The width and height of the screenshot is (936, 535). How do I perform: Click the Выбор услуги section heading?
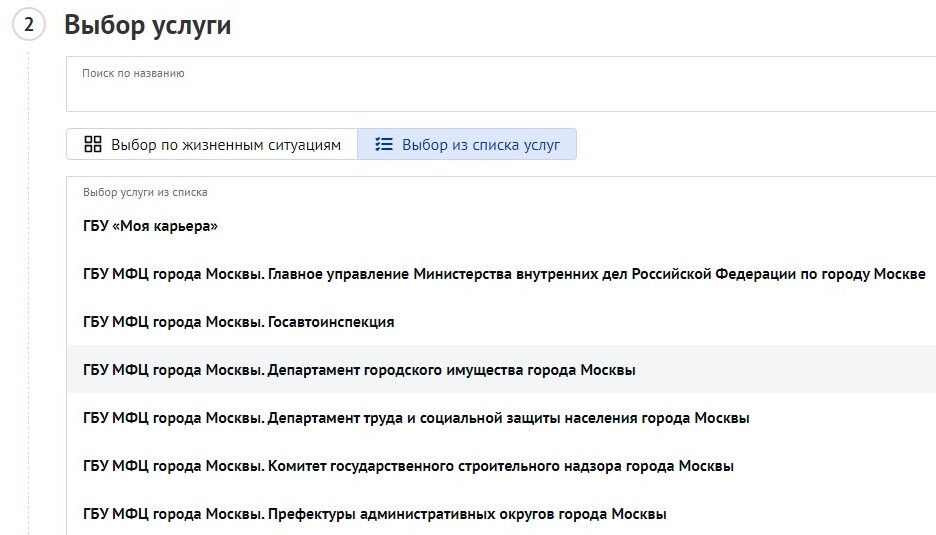[147, 25]
